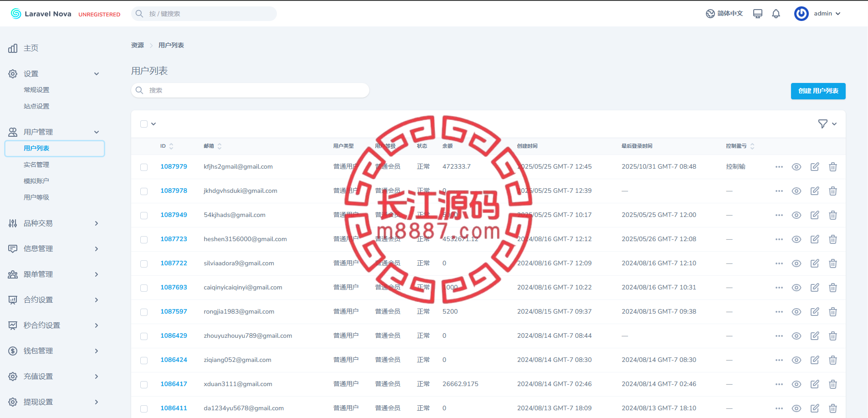Open 实名管理 in sidebar

tap(36, 165)
